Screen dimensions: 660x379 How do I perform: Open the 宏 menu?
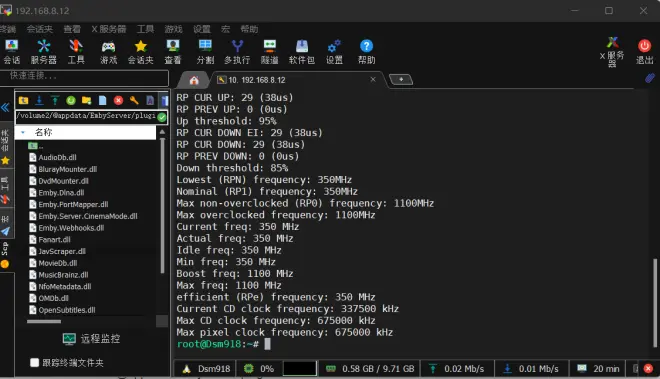pos(226,29)
